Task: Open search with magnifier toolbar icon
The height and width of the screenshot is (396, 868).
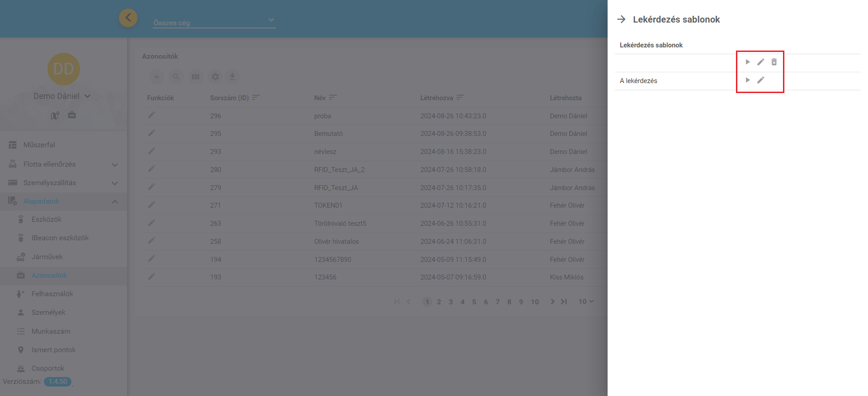Action: click(176, 77)
